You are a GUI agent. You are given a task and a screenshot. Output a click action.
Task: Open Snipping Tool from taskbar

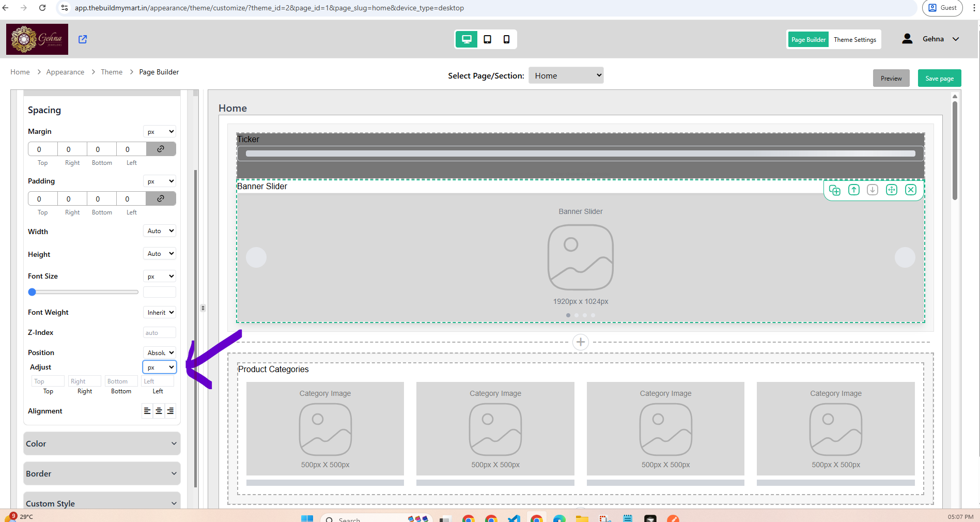(605, 518)
